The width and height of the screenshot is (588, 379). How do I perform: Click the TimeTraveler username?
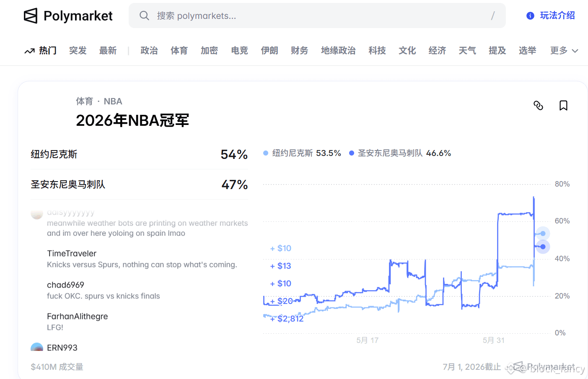(72, 253)
